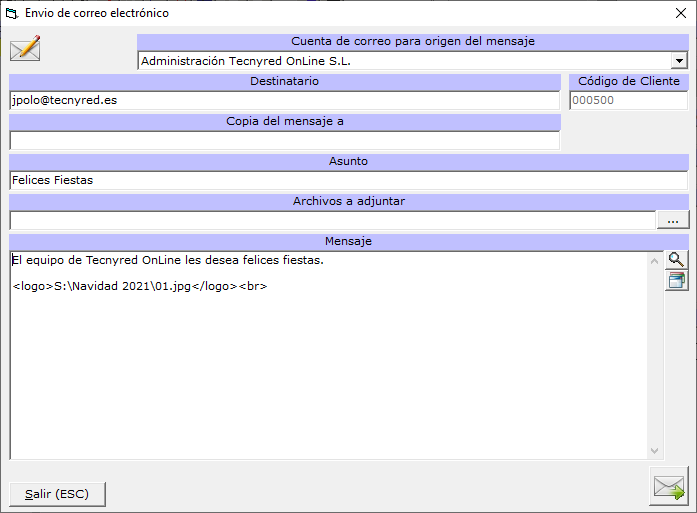The image size is (697, 513).
Task: Browse attachments with the ellipsis button
Action: [x=673, y=220]
